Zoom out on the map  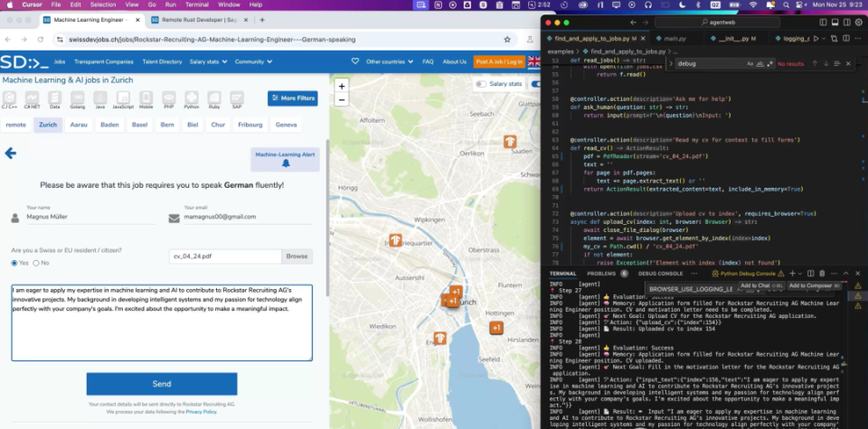tap(342, 100)
